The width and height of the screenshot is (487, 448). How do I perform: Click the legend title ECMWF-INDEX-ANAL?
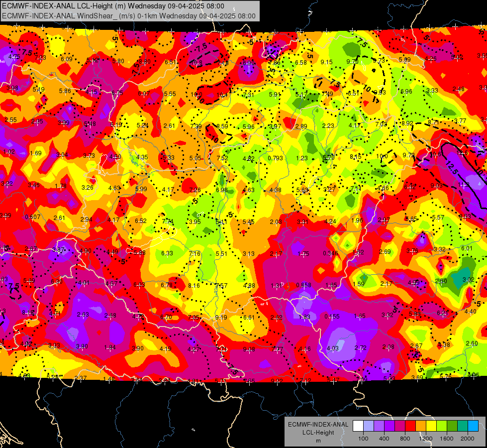click(x=318, y=425)
